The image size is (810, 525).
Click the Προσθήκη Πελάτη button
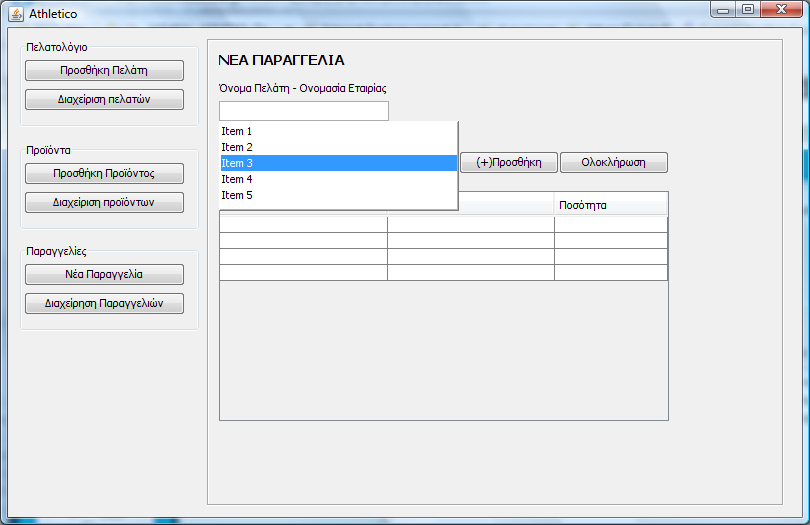coord(104,71)
